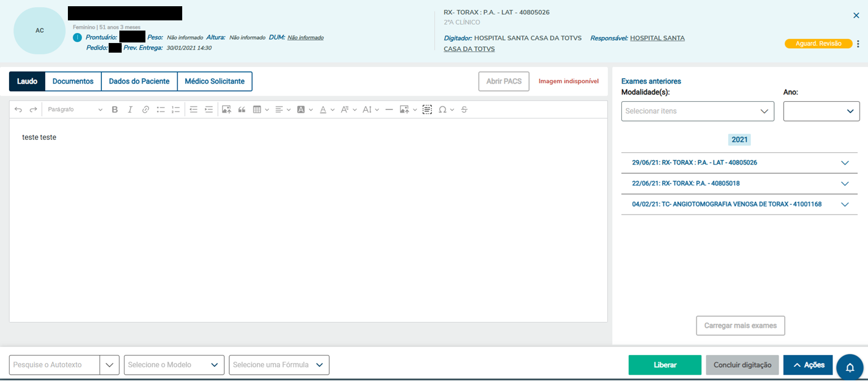Viewport: 868px width, 390px height.
Task: Open the Parágrafo style dropdown
Action: coord(75,110)
